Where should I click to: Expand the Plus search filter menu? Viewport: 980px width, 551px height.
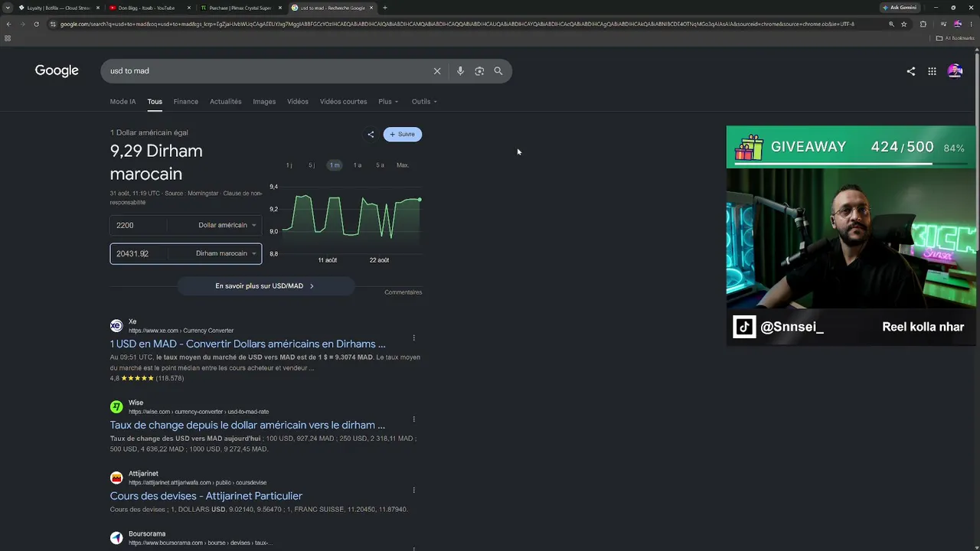coord(388,102)
